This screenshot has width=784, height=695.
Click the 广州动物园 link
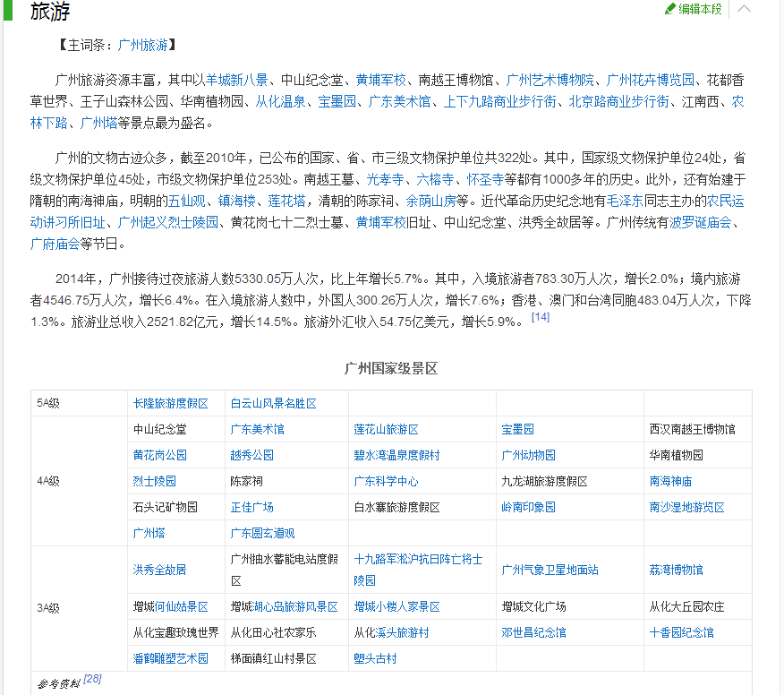click(529, 456)
